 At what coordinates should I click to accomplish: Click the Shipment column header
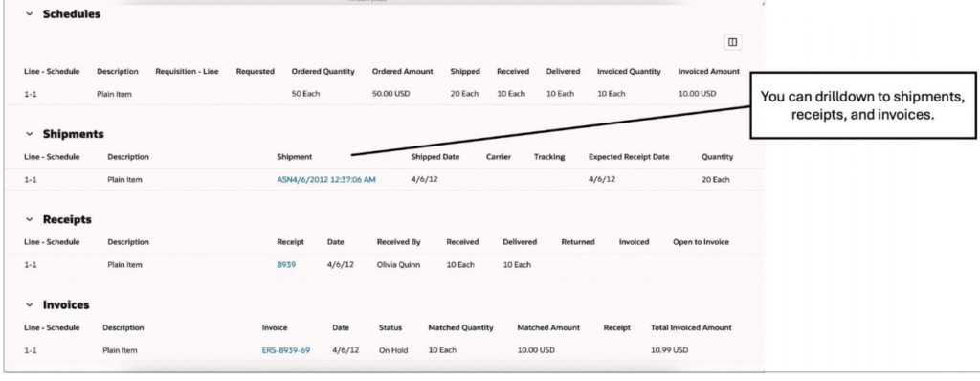[x=295, y=157]
